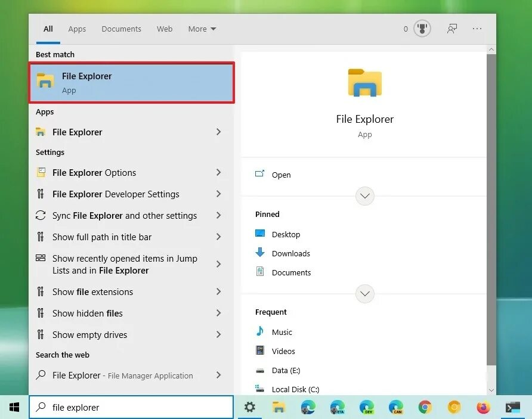Switch to the Web search tab
Viewport: 532px width, 419px height.
[165, 29]
